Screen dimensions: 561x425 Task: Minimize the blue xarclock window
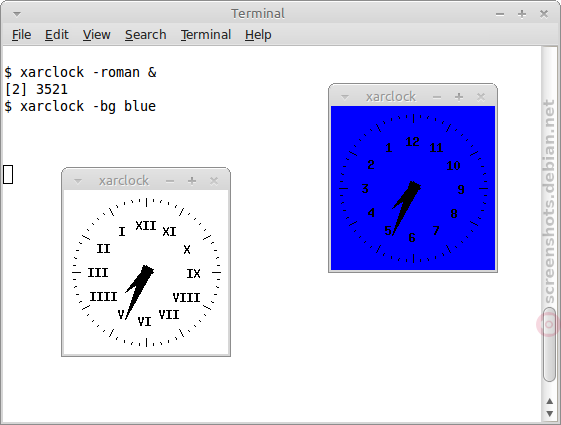click(x=437, y=97)
